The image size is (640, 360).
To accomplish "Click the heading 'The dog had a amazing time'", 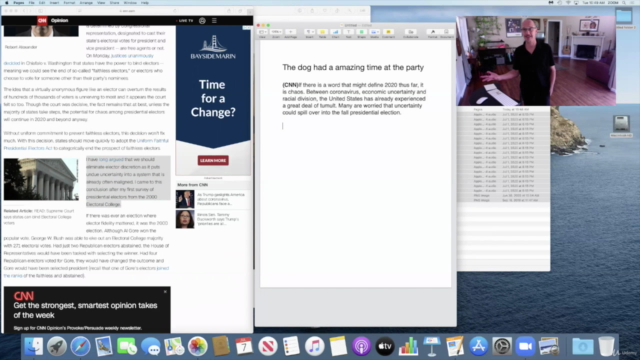I will pyautogui.click(x=353, y=67).
